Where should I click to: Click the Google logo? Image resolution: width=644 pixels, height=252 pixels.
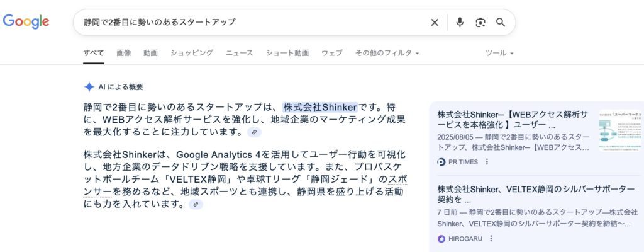tap(26, 21)
